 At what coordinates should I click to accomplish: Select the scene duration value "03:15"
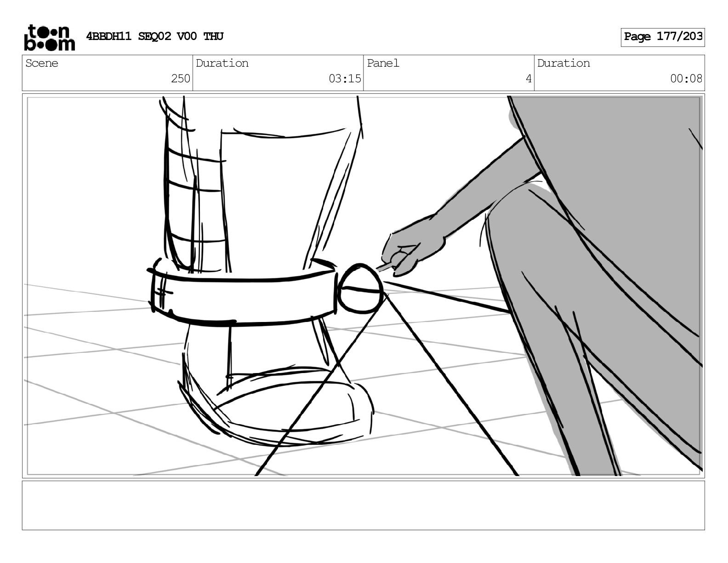345,79
